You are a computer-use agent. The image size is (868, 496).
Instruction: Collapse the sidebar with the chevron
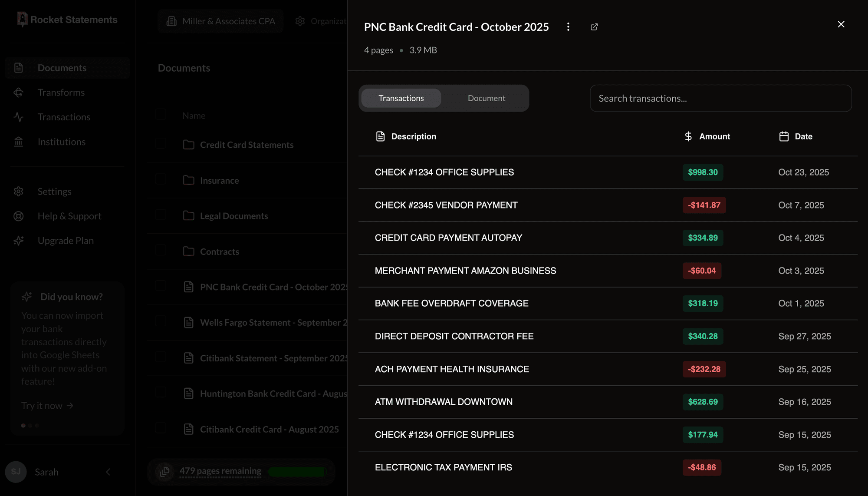[x=108, y=472]
